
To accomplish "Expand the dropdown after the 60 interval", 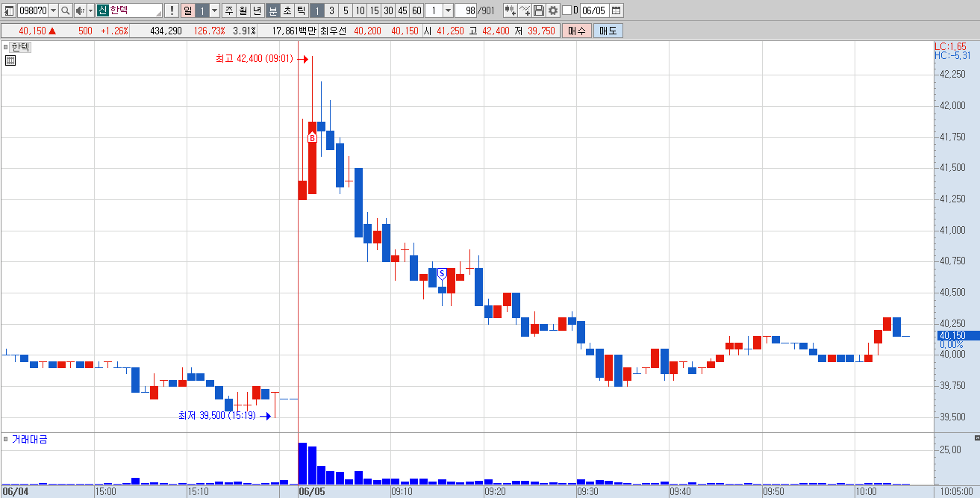I will [448, 10].
